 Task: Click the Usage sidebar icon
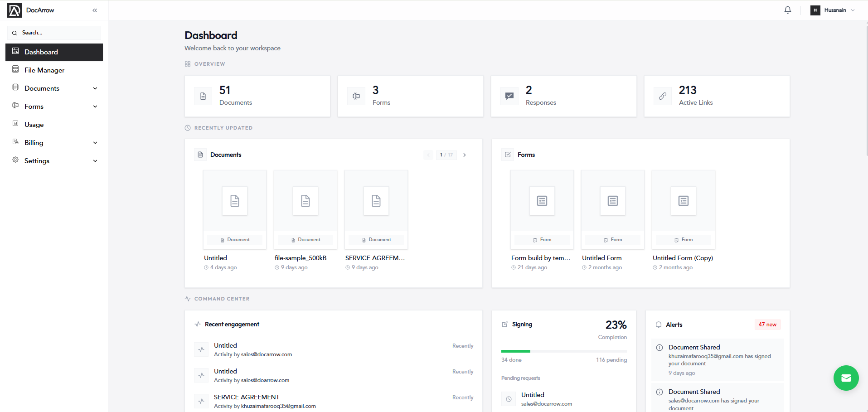pyautogui.click(x=15, y=124)
